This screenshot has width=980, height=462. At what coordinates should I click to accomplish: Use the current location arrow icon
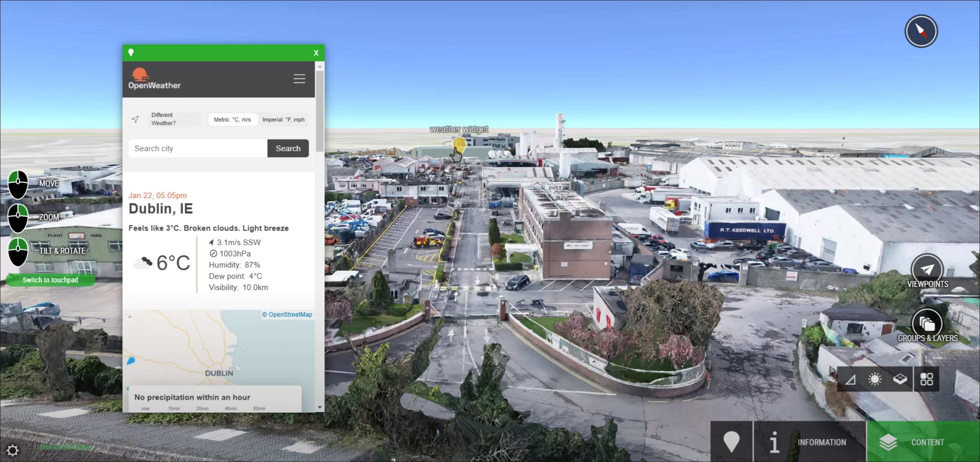135,119
